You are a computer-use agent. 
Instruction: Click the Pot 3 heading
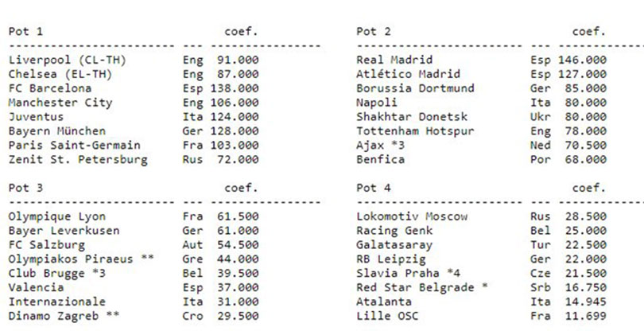pos(25,188)
